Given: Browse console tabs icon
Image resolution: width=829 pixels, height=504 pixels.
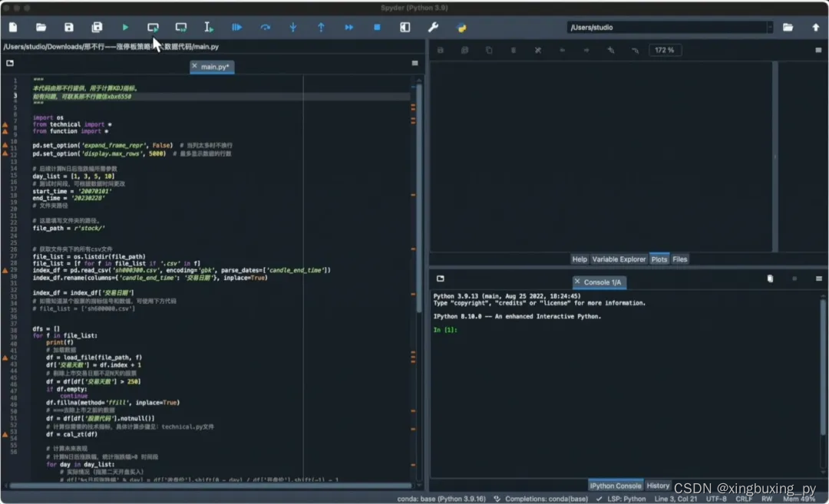Looking at the screenshot, I should click(441, 278).
